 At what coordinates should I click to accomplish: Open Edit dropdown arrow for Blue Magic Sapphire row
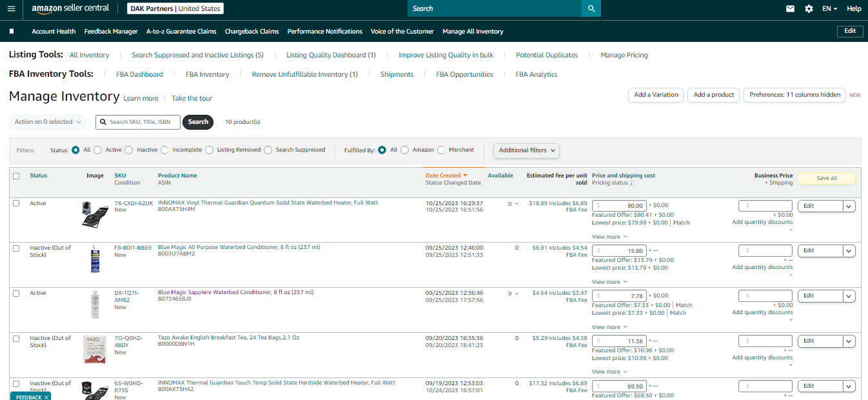click(849, 296)
